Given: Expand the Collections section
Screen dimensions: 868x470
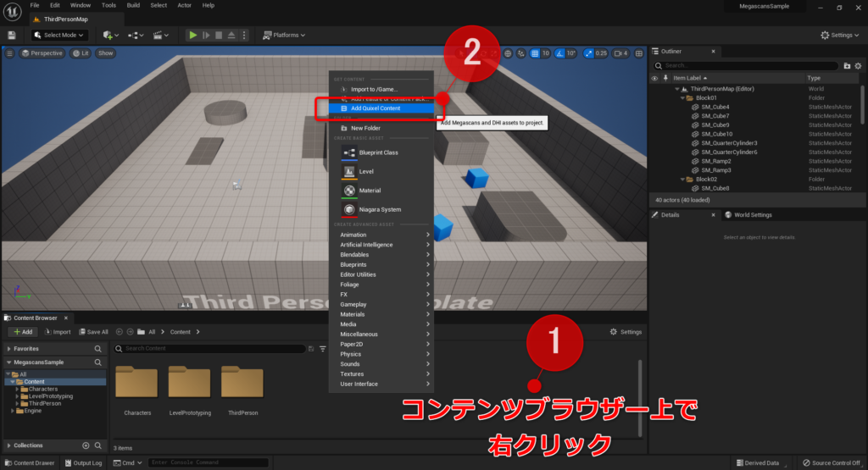Looking at the screenshot, I should 8,445.
